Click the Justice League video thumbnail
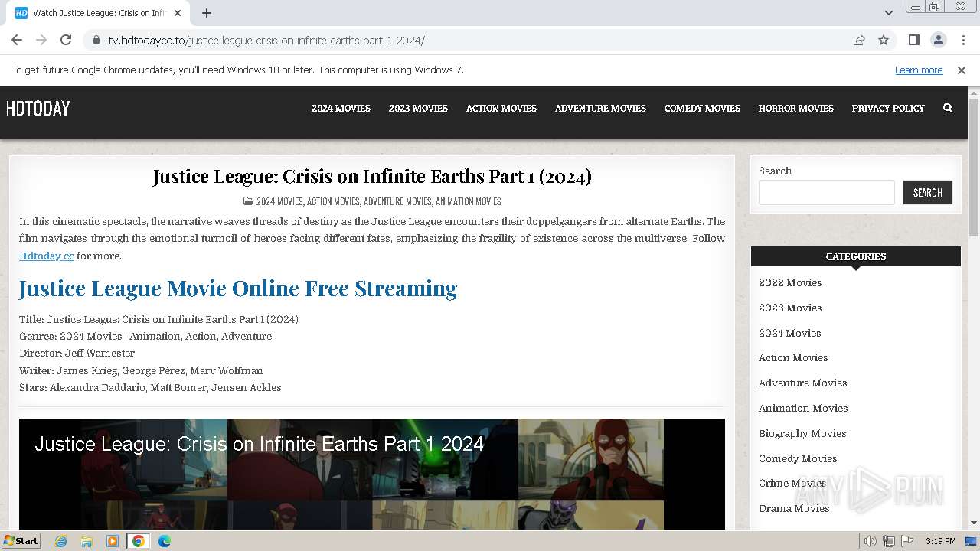Viewport: 980px width, 551px height. tap(372, 474)
